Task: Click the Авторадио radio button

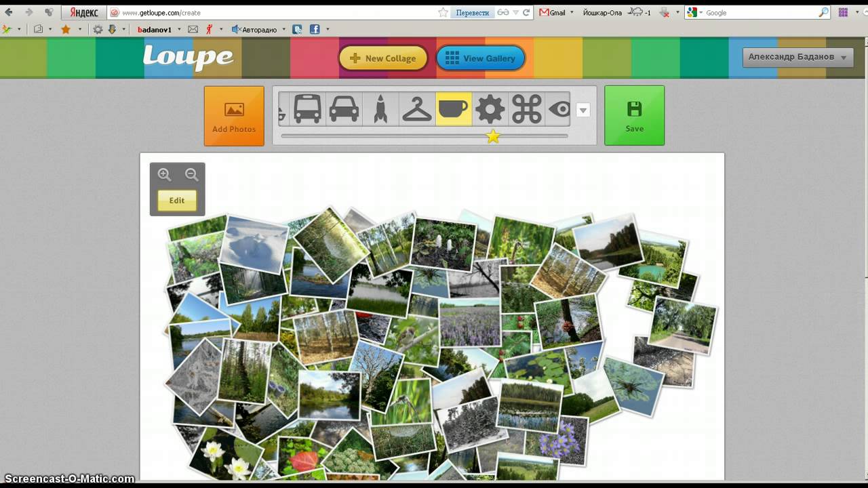Action: point(254,29)
